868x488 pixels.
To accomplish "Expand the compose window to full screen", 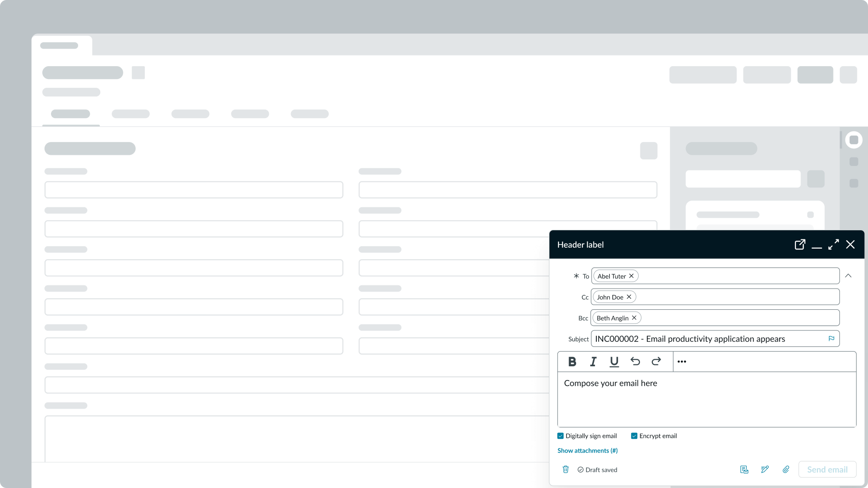I will 834,244.
